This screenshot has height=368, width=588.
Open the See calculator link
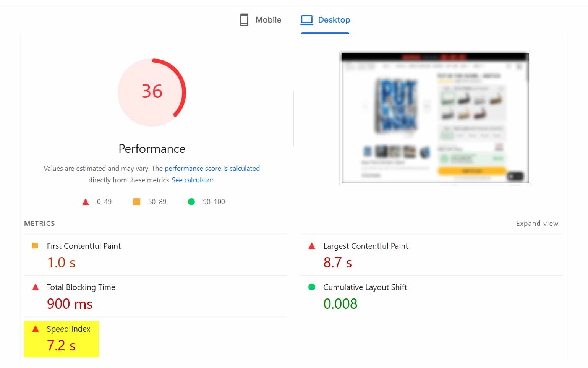[193, 180]
